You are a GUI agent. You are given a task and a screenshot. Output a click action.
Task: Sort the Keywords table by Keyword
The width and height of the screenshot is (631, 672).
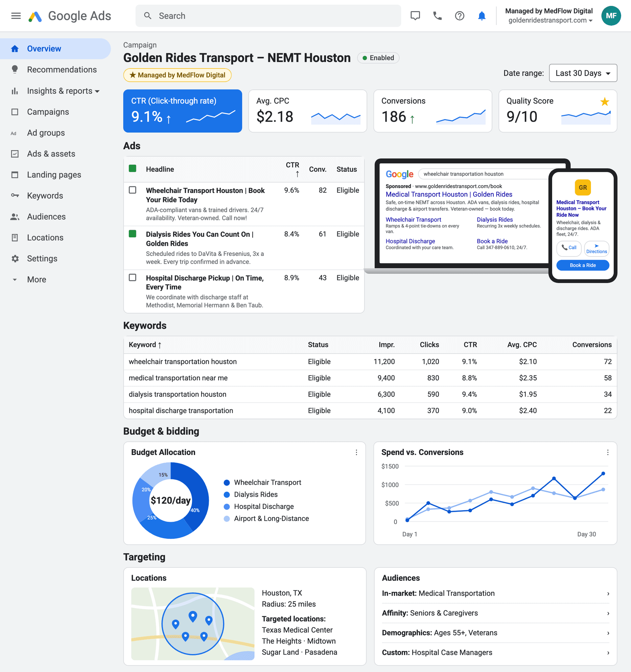point(145,345)
